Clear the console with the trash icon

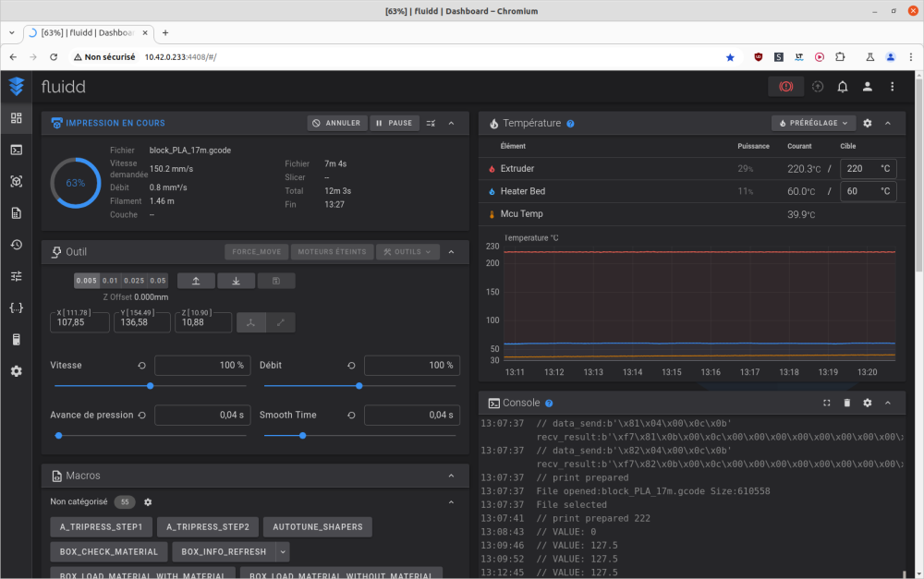click(x=846, y=403)
